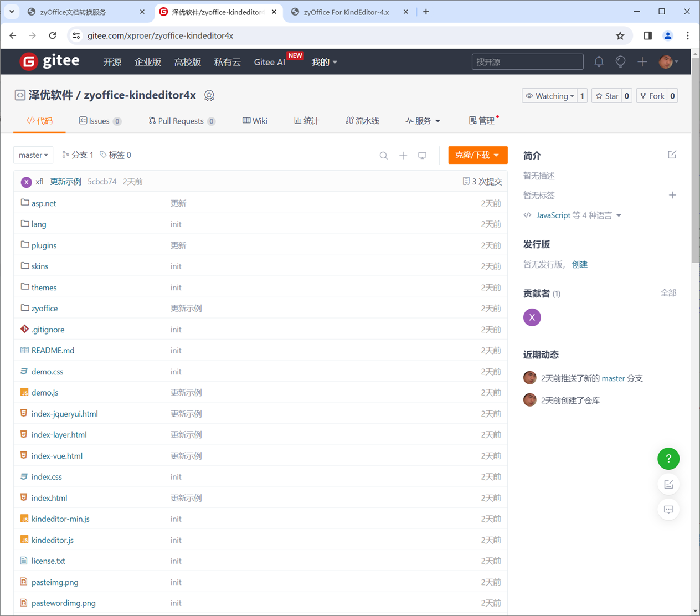The width and height of the screenshot is (700, 616).
Task: Open the README.md file
Action: (53, 350)
